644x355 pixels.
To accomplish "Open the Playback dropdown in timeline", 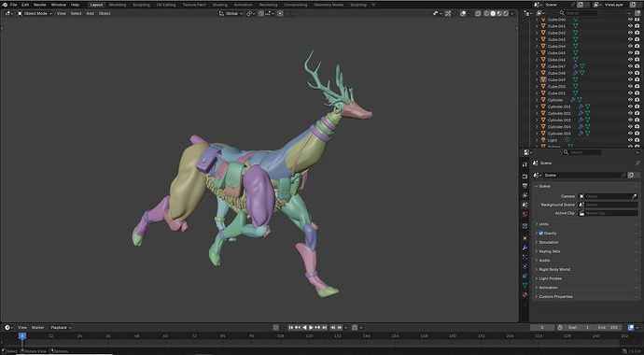I will tap(61, 328).
